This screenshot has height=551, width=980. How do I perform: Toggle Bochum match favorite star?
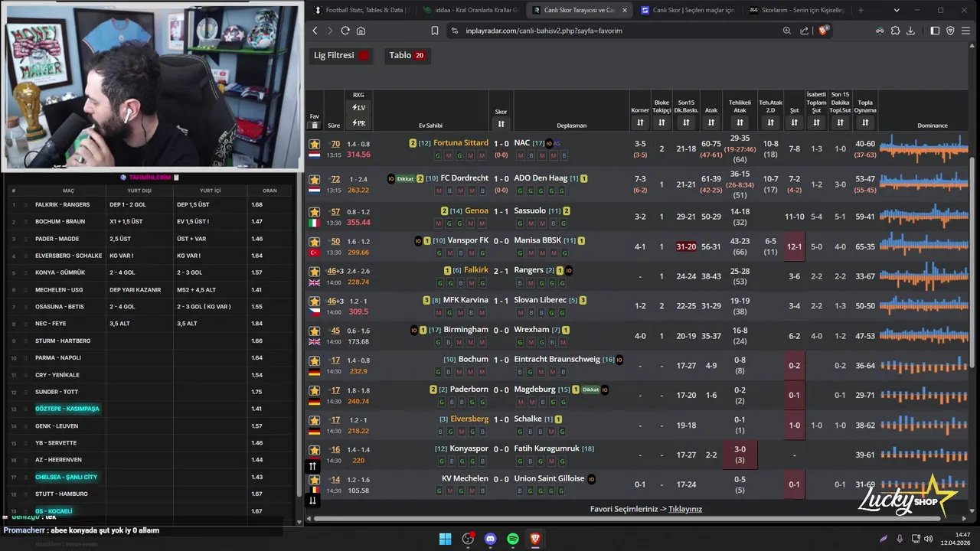(314, 360)
